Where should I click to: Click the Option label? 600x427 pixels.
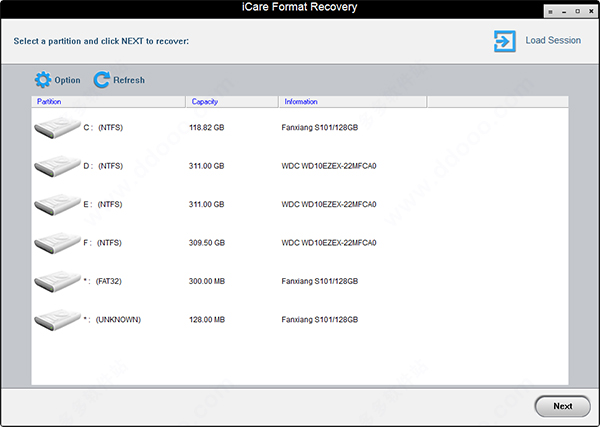[67, 80]
